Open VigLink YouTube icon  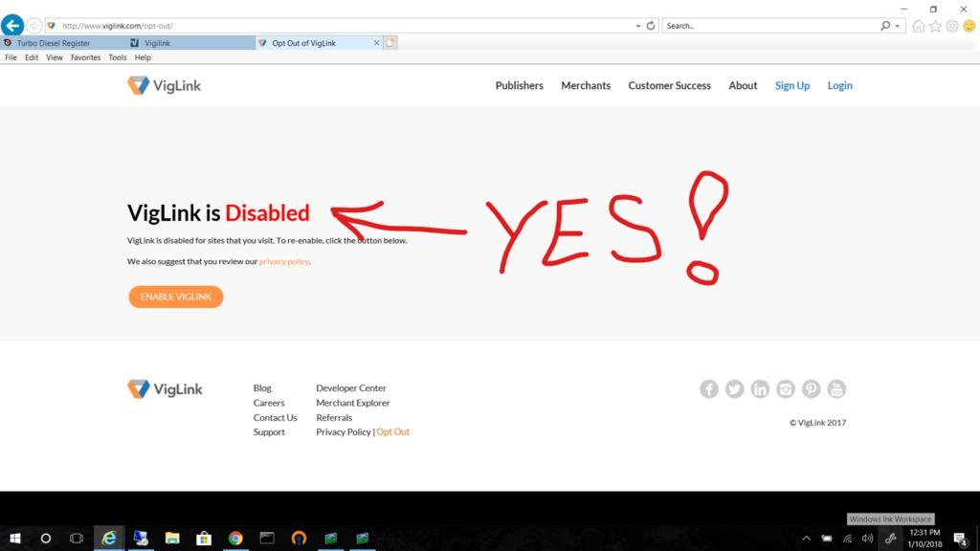tap(836, 388)
